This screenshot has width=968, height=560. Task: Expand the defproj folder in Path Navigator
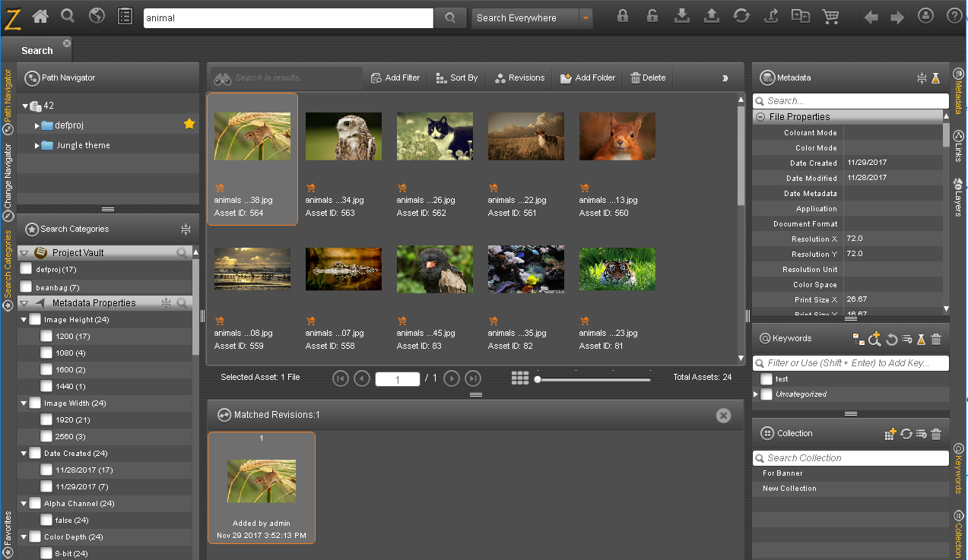(x=37, y=125)
